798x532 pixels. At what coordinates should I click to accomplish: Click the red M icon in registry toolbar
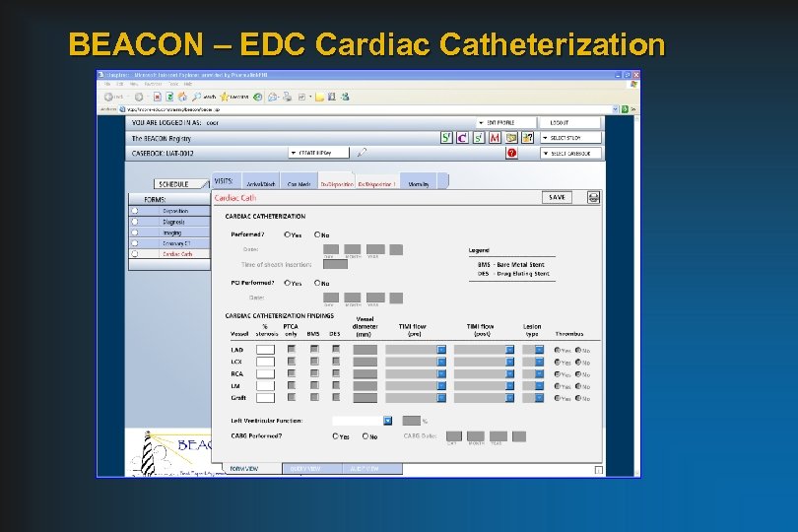tap(495, 138)
